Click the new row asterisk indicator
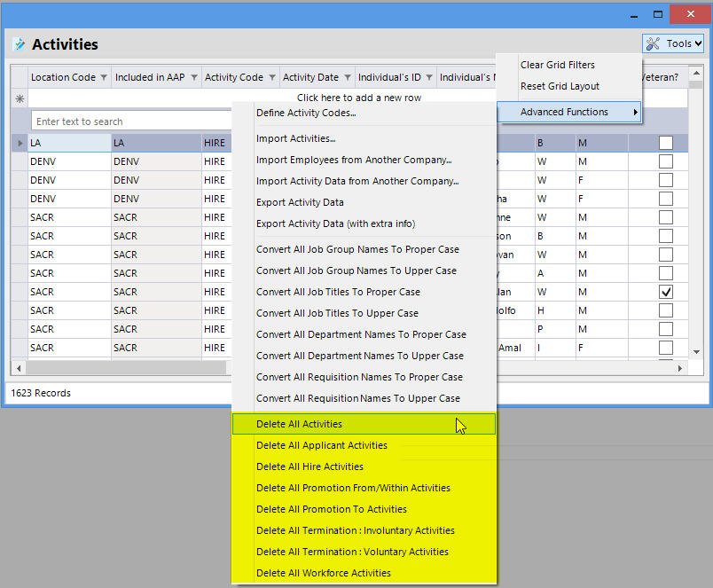This screenshot has height=588, width=713. (20, 98)
